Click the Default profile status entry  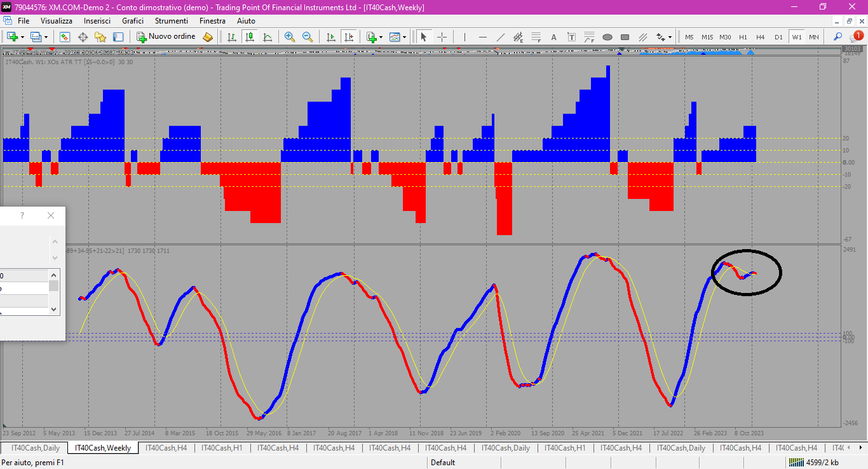pos(443,463)
